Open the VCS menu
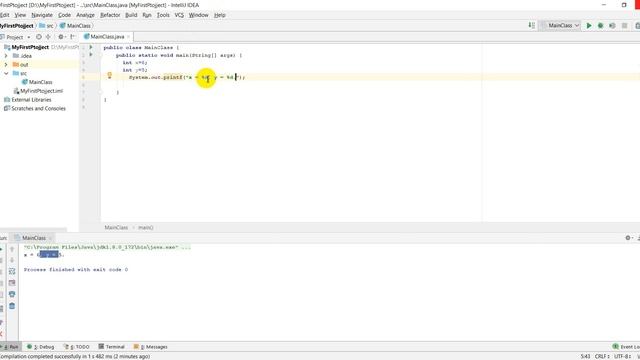Screen dimensions: 640x360 coord(179,15)
